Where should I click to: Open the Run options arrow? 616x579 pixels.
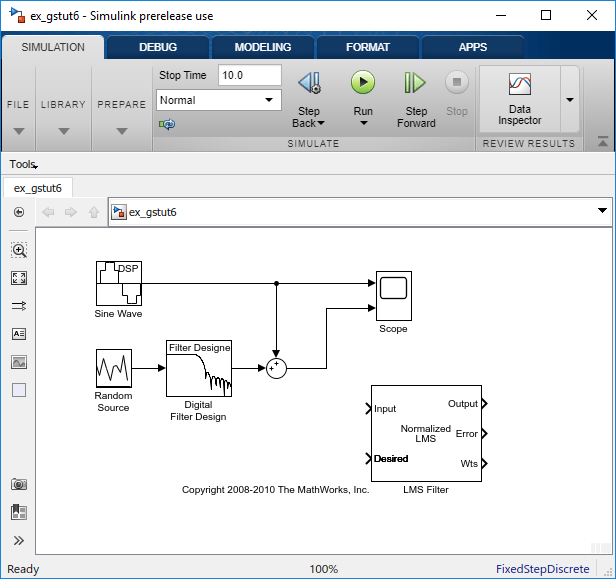click(364, 123)
